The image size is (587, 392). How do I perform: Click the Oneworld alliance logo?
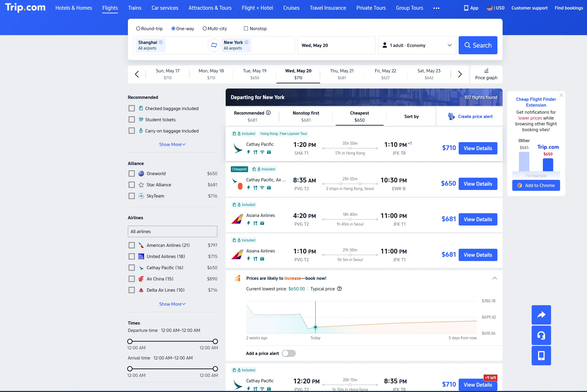(141, 174)
